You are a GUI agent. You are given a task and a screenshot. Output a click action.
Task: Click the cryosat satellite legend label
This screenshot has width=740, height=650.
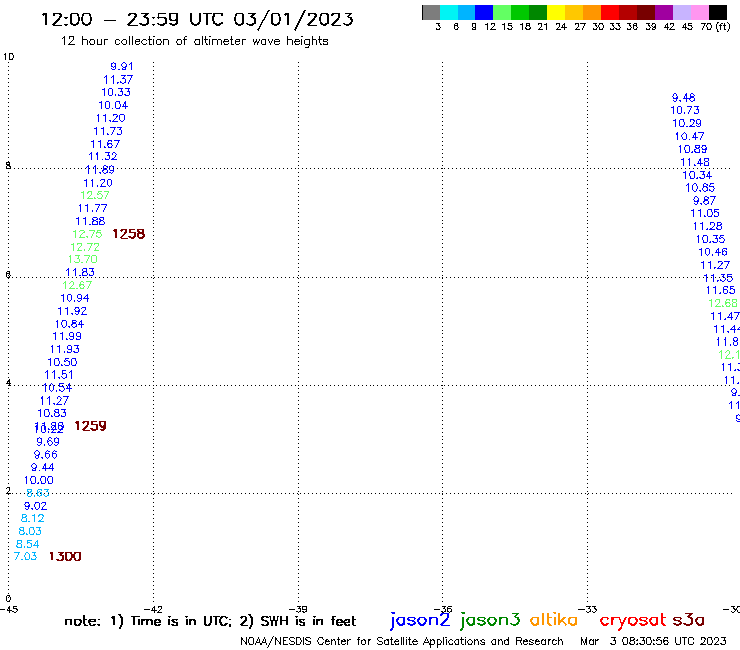point(633,620)
